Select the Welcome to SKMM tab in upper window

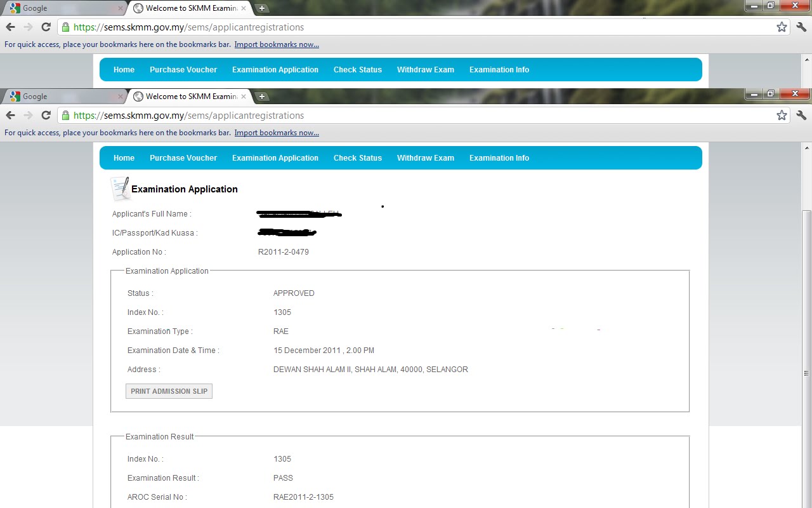coord(189,8)
